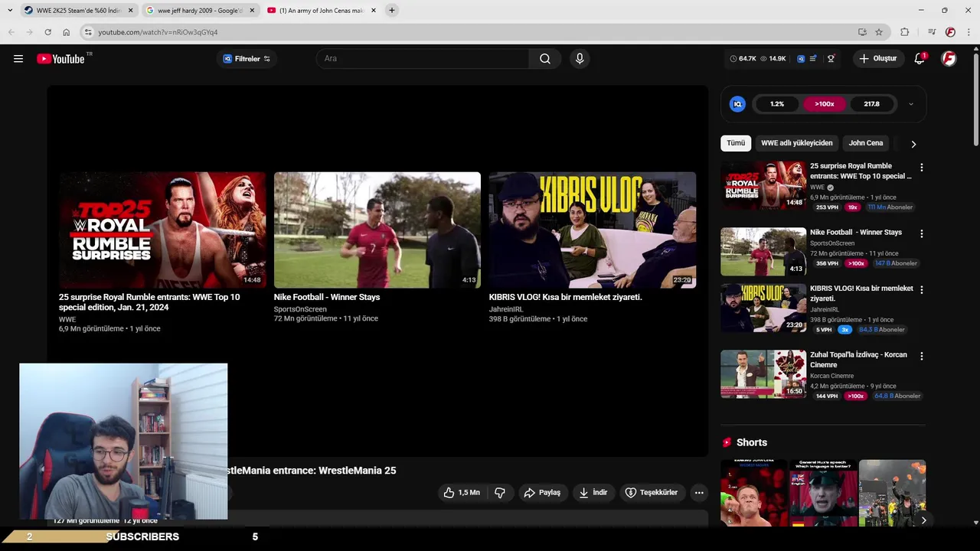The width and height of the screenshot is (980, 551).
Task: Open the first Shorts thumbnail
Action: 754,493
